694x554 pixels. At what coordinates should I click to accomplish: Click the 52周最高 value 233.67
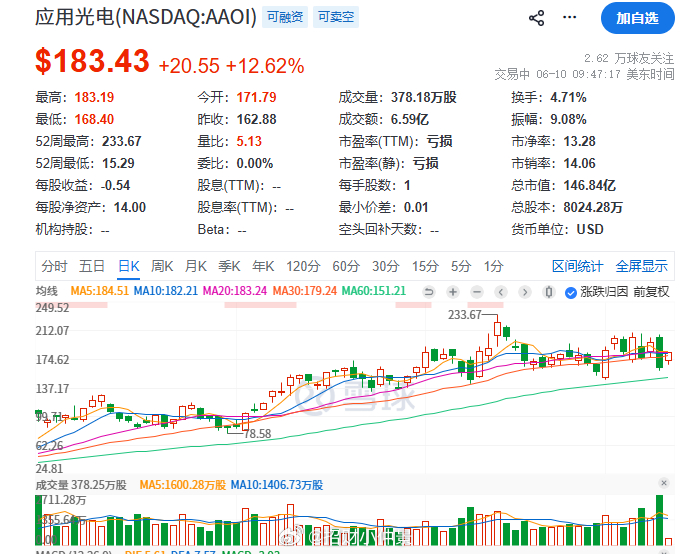point(122,141)
